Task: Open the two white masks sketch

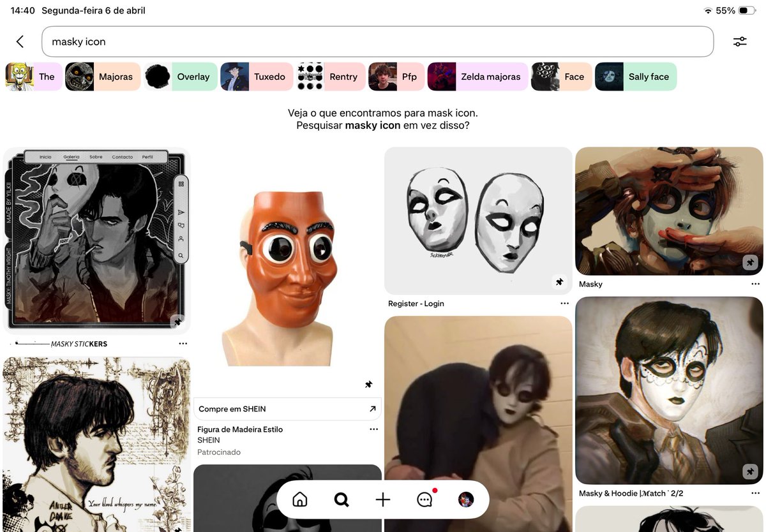Action: pos(478,221)
